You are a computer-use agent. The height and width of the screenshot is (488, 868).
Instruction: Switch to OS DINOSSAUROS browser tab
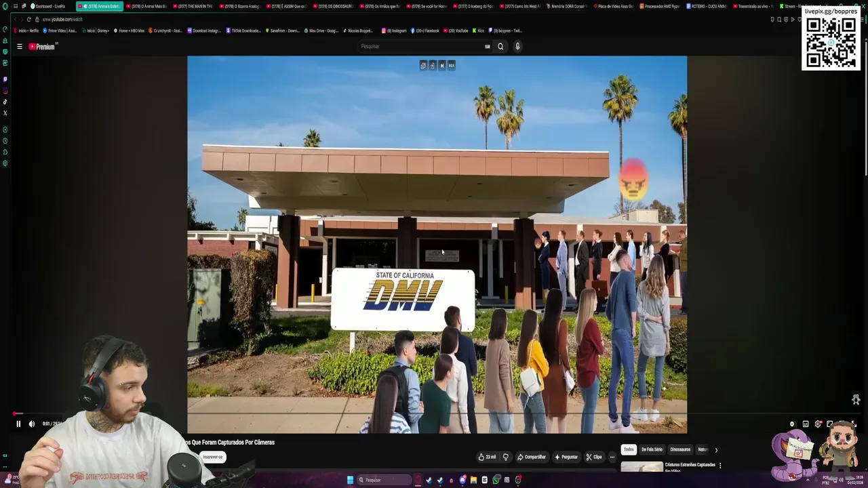pyautogui.click(x=332, y=6)
